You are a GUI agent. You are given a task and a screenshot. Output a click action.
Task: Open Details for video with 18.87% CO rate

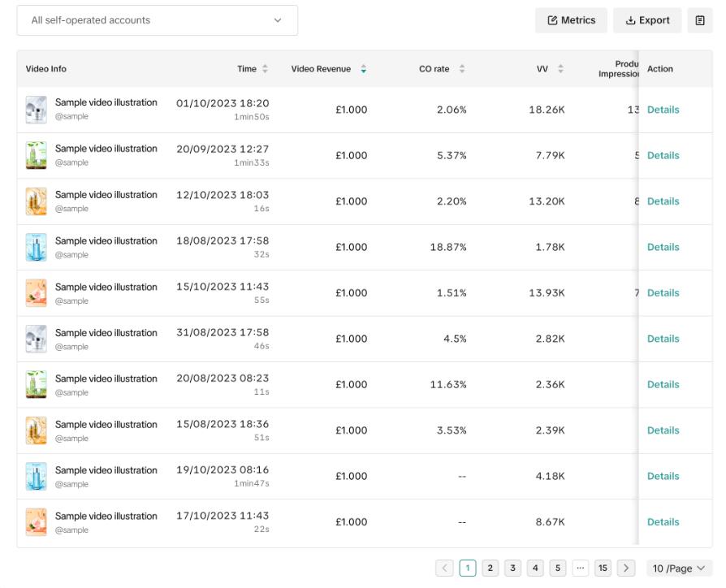[663, 247]
